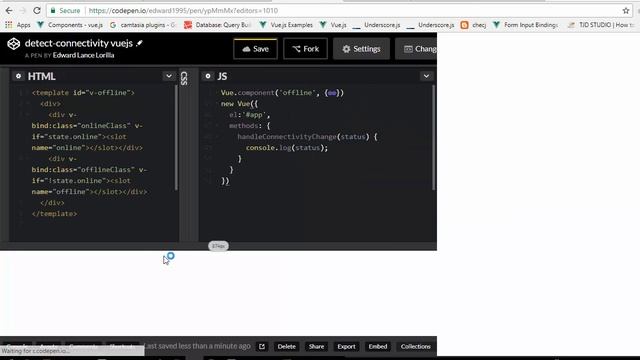Screen dimensions: 640x360
Task: Click the JS editor title
Action: 222,76
